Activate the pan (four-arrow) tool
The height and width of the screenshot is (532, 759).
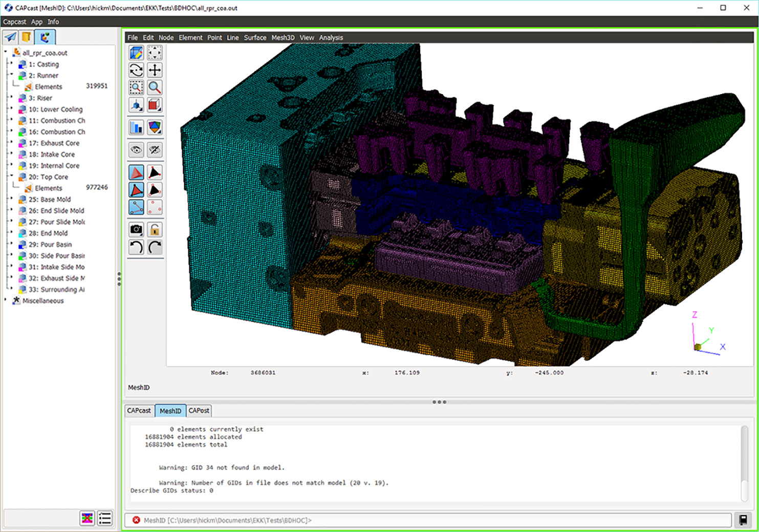coord(155,70)
